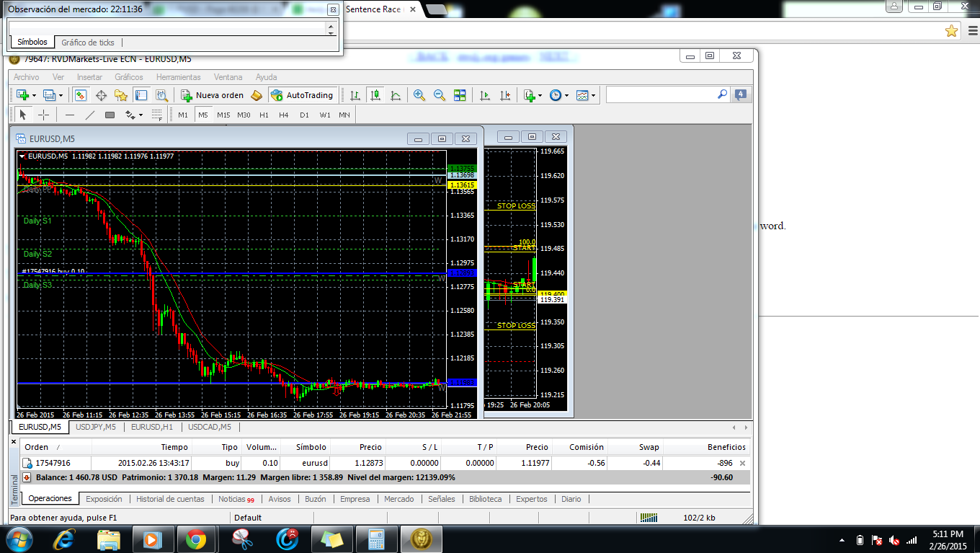The height and width of the screenshot is (553, 980).
Task: Sort orders by the Tiempo column header
Action: pos(143,447)
